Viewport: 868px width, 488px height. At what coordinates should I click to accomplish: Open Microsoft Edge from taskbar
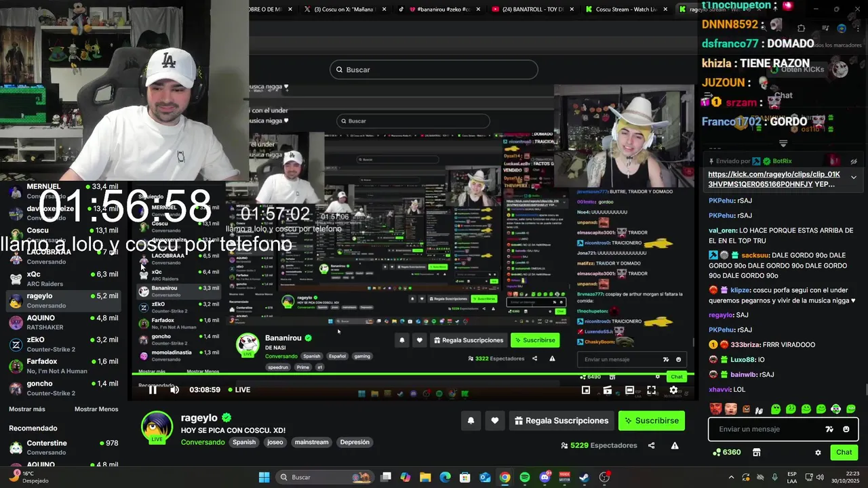[445, 477]
